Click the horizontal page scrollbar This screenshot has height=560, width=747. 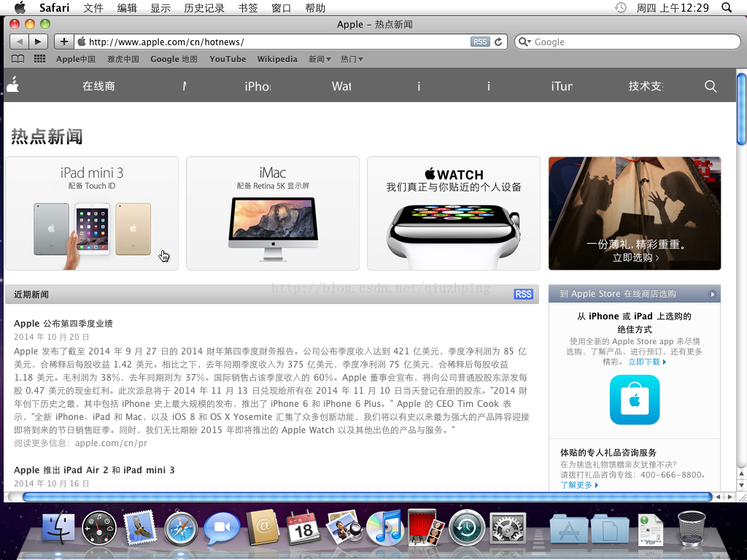tap(368, 497)
